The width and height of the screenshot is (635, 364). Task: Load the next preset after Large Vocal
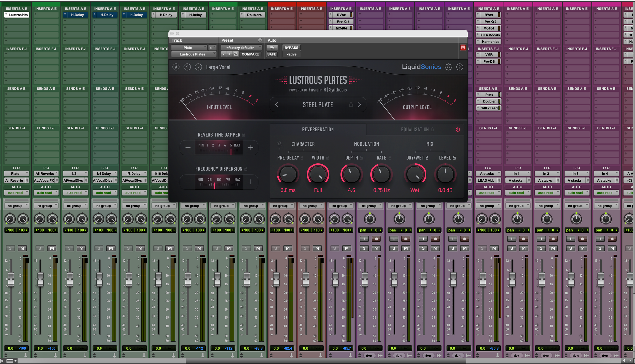[x=198, y=67]
